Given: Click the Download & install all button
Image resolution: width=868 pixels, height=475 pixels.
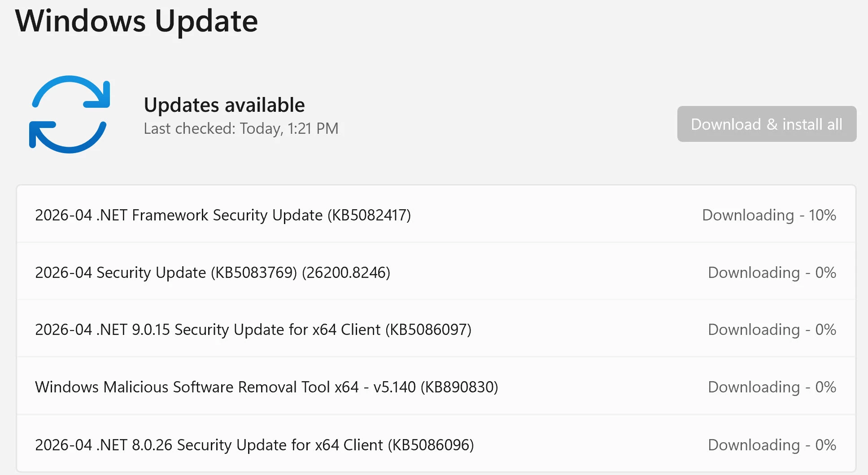Looking at the screenshot, I should click(767, 124).
